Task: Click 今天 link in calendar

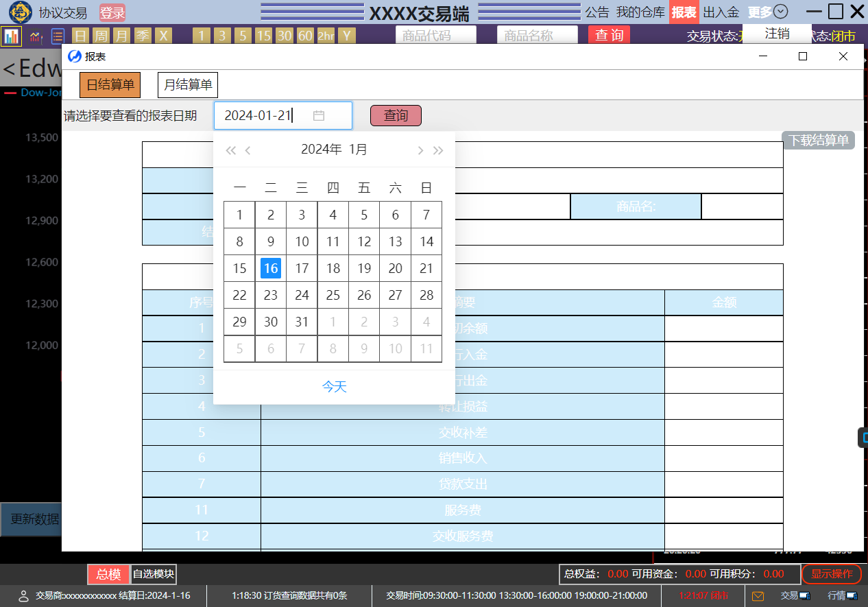Action: point(335,387)
